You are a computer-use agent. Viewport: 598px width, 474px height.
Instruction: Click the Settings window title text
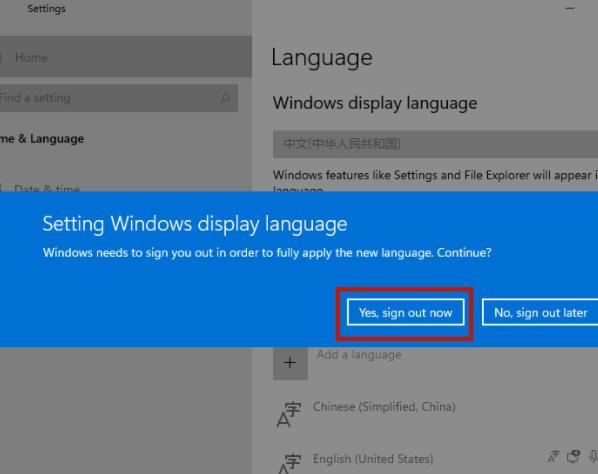pos(46,8)
